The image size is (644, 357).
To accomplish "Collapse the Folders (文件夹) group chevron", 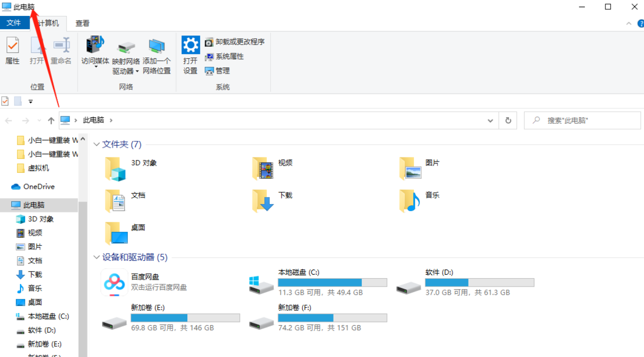I will tap(96, 145).
